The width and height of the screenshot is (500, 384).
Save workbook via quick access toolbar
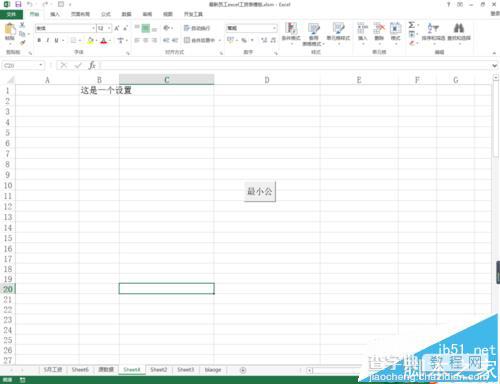point(18,4)
